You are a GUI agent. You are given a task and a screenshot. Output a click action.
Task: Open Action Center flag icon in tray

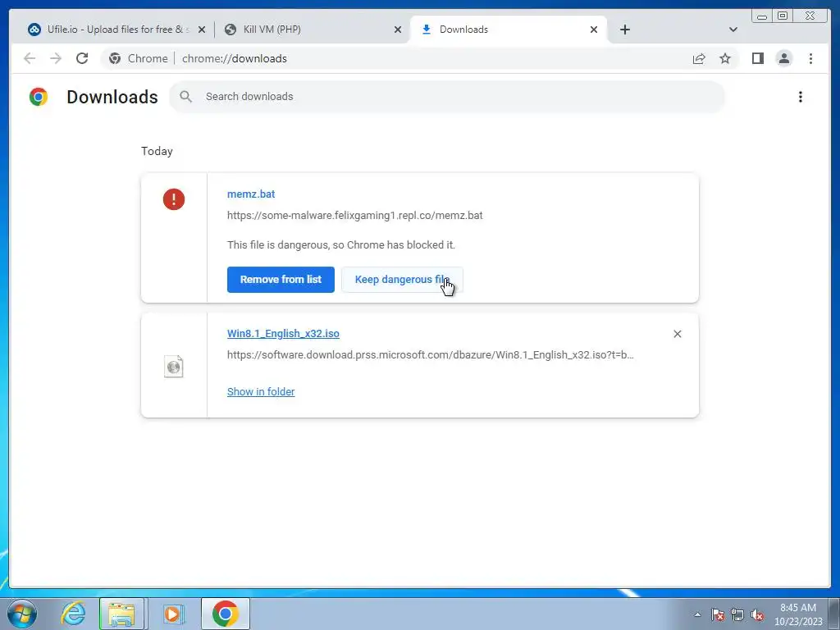tap(718, 614)
